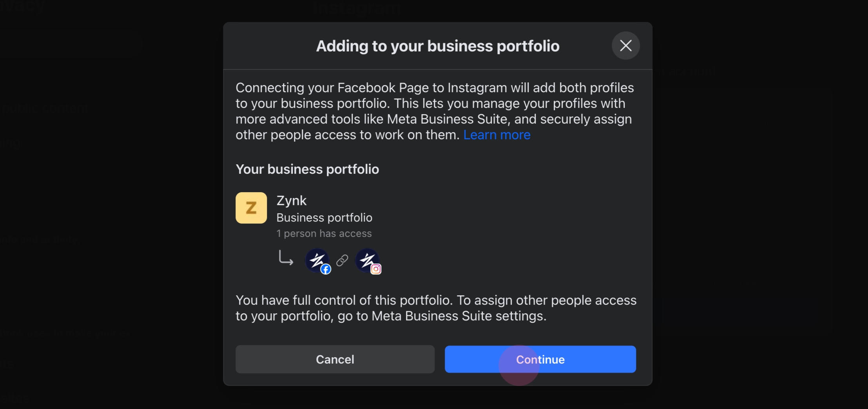This screenshot has height=409, width=868.
Task: Click the "You have full control" paragraph
Action: (x=436, y=308)
